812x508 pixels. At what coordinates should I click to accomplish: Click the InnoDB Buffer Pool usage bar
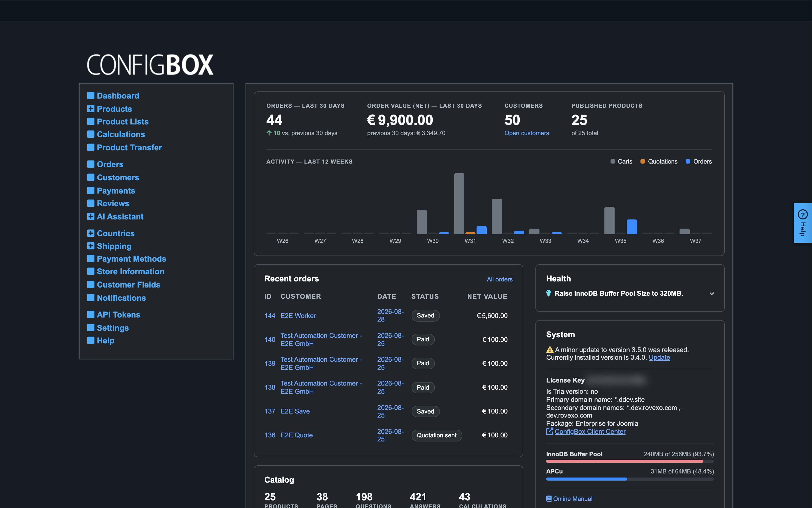click(630, 462)
